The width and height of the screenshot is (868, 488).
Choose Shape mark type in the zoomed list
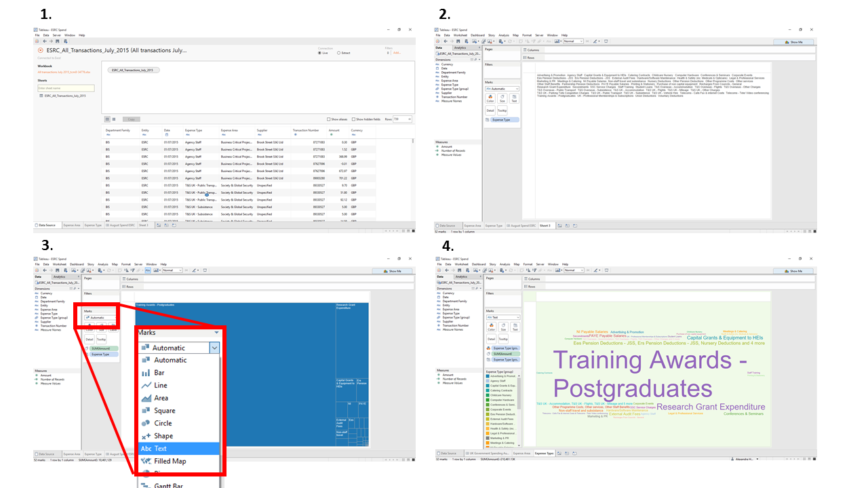point(180,436)
